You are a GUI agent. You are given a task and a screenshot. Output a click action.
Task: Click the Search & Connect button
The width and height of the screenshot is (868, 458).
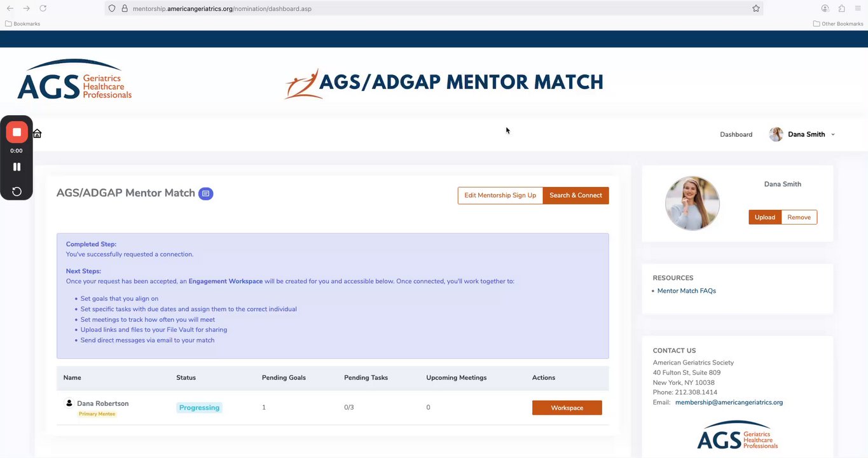click(x=575, y=195)
